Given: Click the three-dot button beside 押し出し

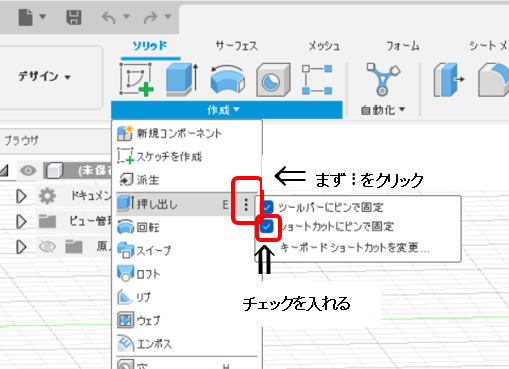Looking at the screenshot, I should click(x=246, y=204).
